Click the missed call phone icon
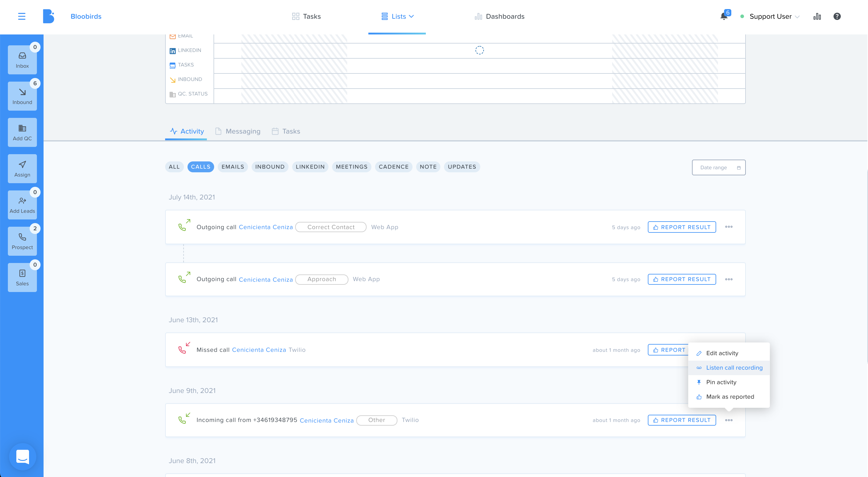868x477 pixels. (184, 348)
